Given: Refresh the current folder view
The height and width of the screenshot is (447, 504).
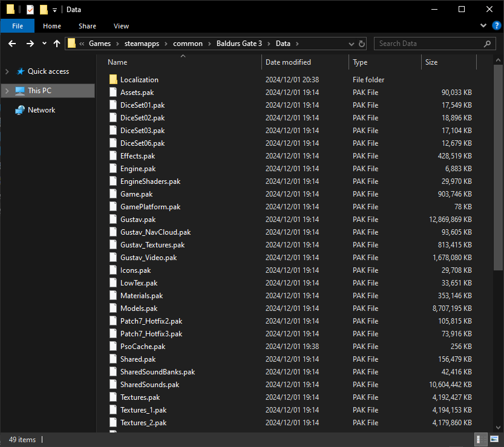Looking at the screenshot, I should click(x=362, y=44).
